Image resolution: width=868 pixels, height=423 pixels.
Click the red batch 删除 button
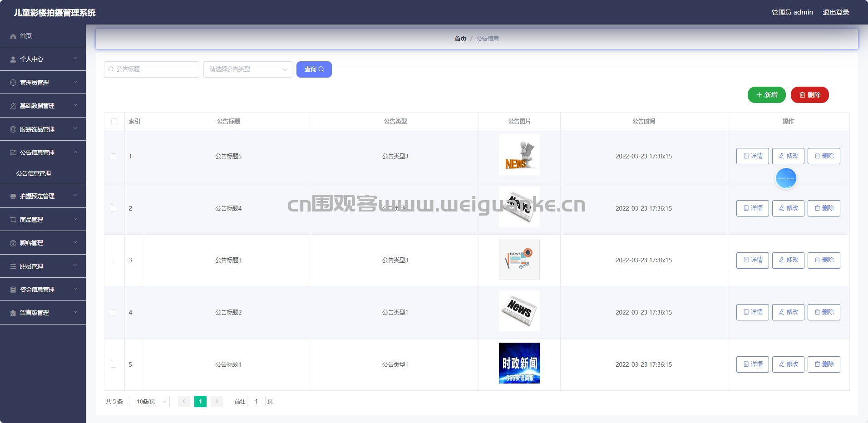tap(810, 95)
